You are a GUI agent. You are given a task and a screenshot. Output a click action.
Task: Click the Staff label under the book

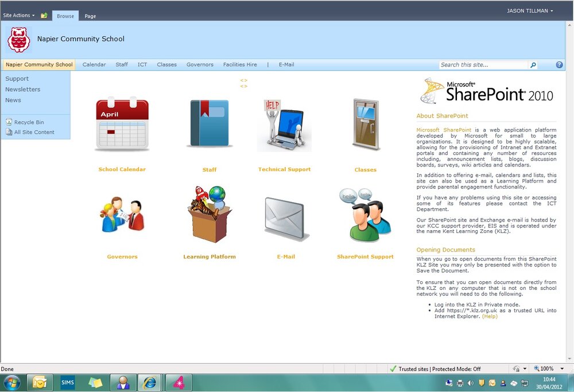pyautogui.click(x=210, y=169)
